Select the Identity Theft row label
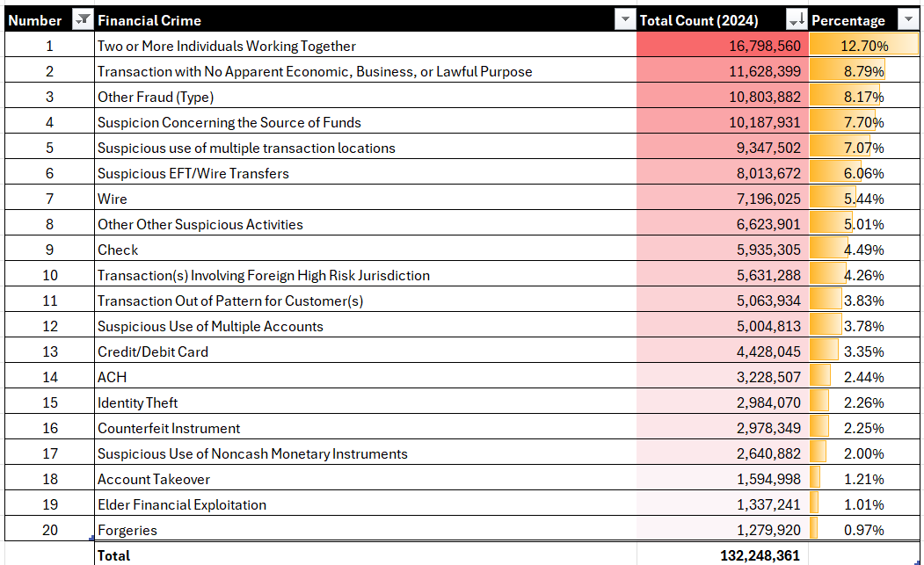The image size is (924, 565). (138, 402)
